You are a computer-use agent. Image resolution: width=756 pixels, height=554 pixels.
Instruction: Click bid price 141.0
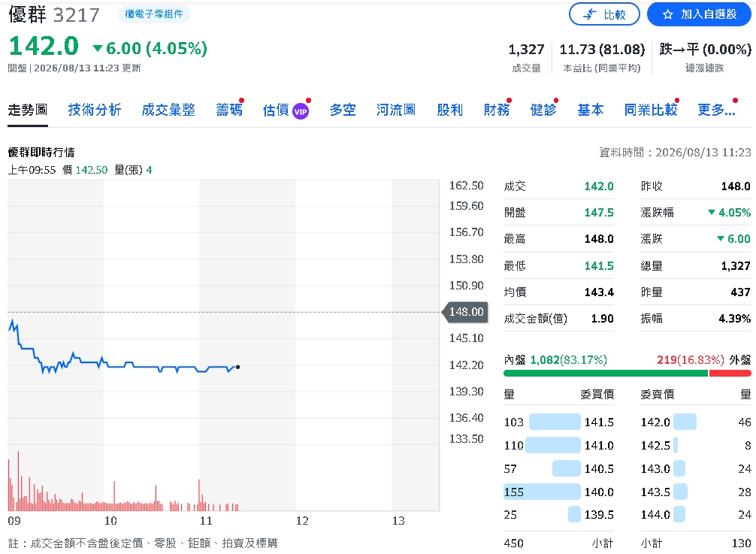[599, 446]
